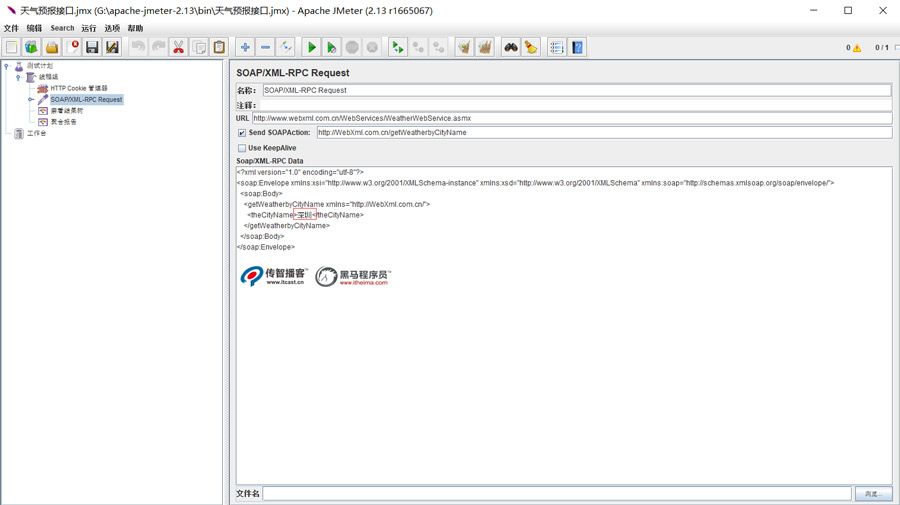Click the Copy toolbar icon
Screen dimensions: 900x505
point(199,48)
